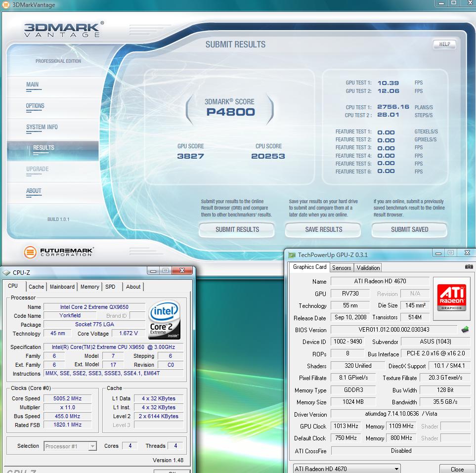This screenshot has height=473, width=476.
Task: Click the Futuremark Corporation logo
Action: (59, 252)
